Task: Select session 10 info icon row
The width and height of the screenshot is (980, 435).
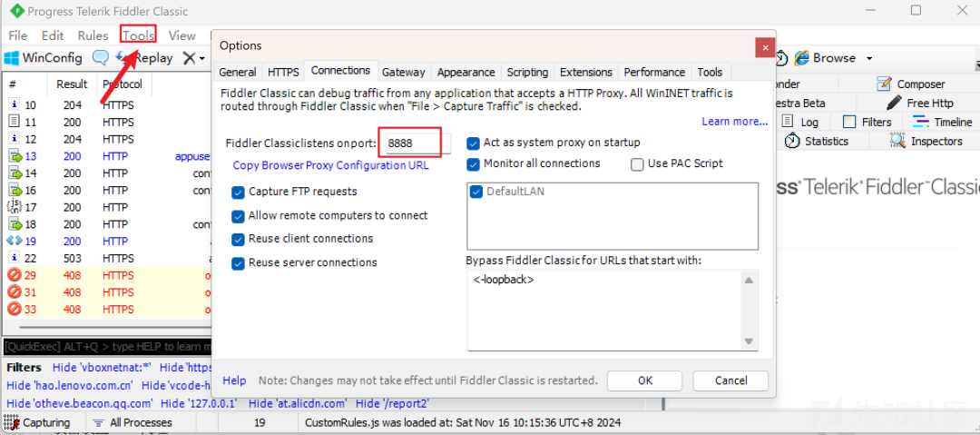Action: 14,105
